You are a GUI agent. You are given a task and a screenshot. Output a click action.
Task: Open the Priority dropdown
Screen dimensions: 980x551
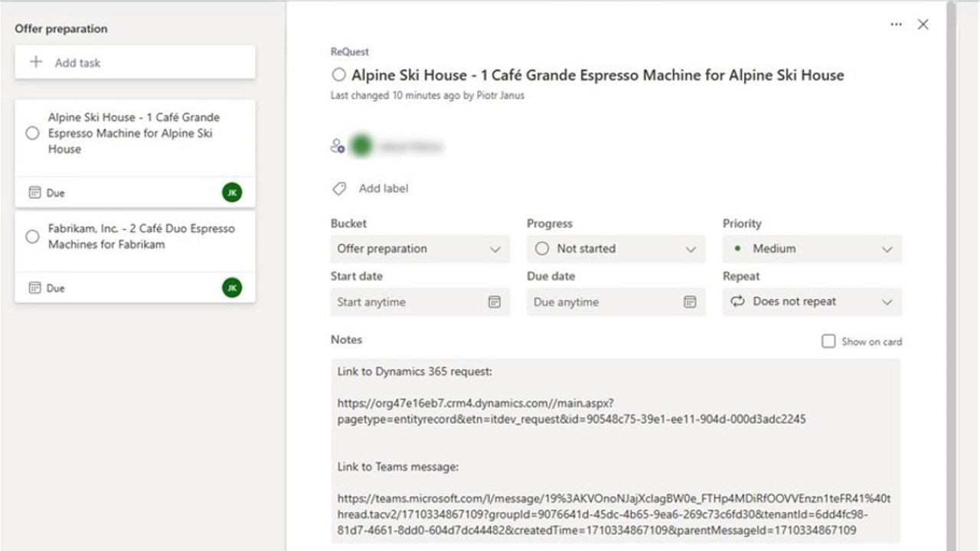tap(812, 249)
